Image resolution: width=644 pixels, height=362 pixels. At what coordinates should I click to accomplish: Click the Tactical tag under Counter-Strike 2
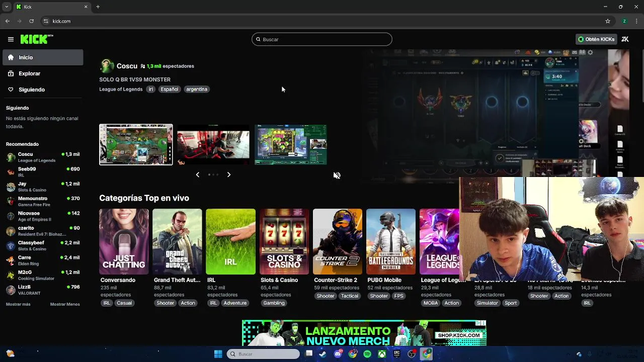pyautogui.click(x=350, y=296)
